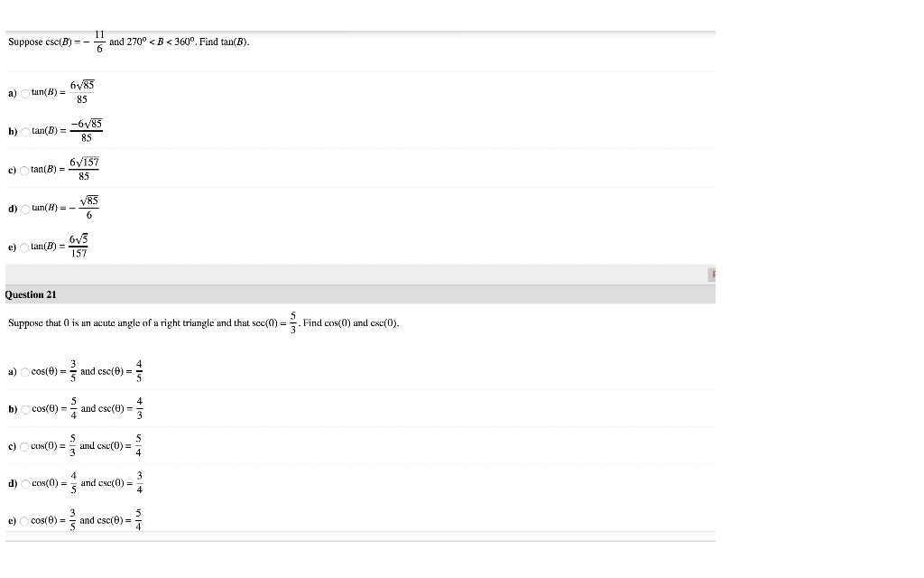This screenshot has height=578, width=924.
Task: Choose Question 21 radio a: cos 3/5, csc 4/5
Action: [24, 372]
